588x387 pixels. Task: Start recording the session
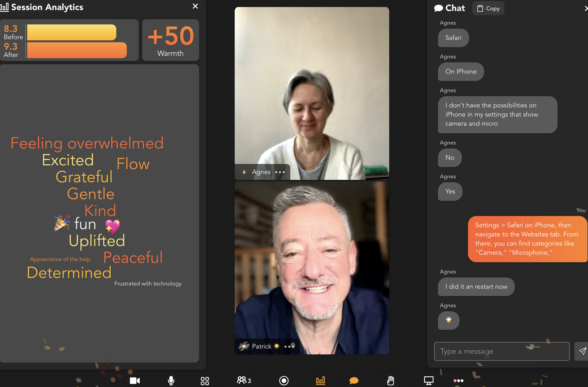point(284,380)
